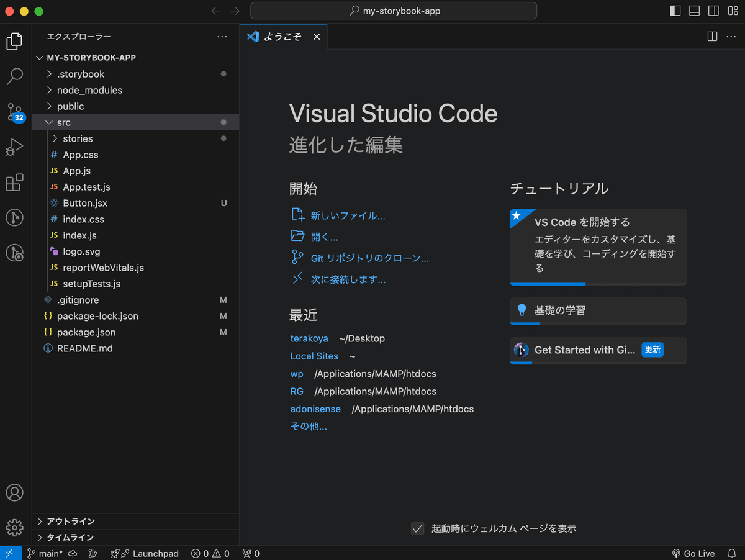The height and width of the screenshot is (560, 745).
Task: Click the Go Back arrow in title bar
Action: (x=215, y=11)
